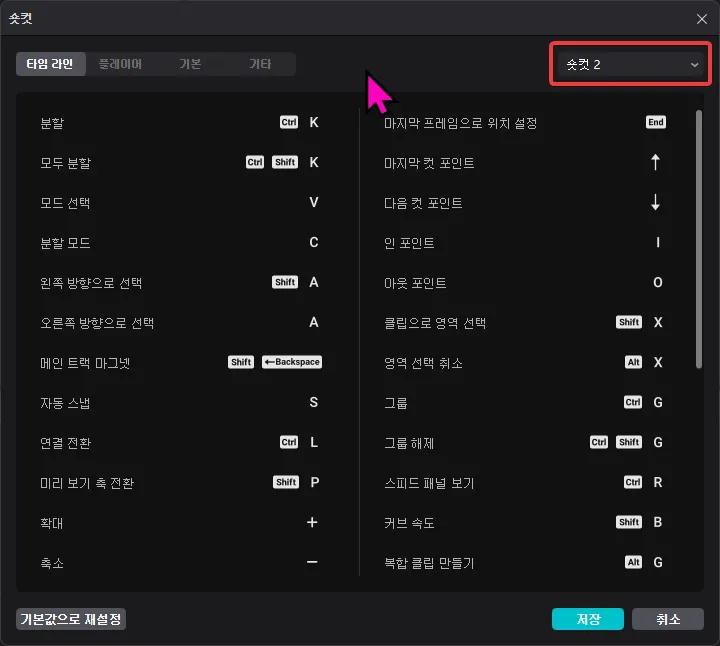720x646 pixels.
Task: Click the vertical scrollbar of shortcut list
Action: [x=698, y=239]
